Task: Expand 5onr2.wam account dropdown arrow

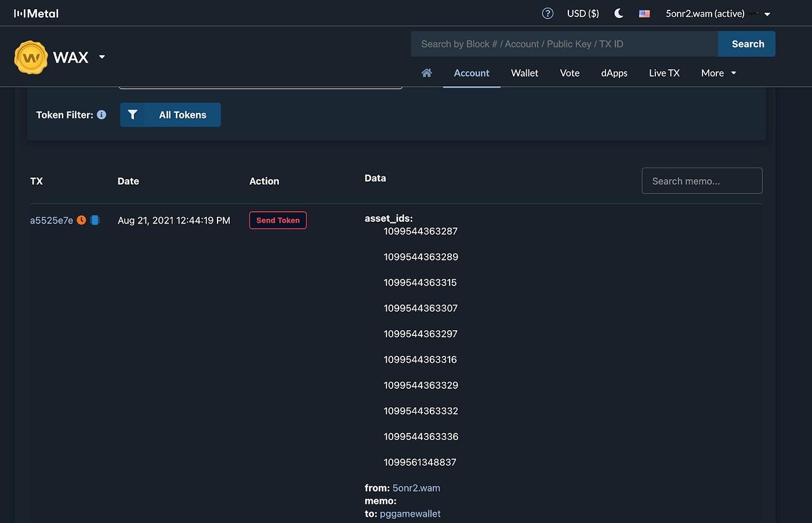Action: pos(767,14)
